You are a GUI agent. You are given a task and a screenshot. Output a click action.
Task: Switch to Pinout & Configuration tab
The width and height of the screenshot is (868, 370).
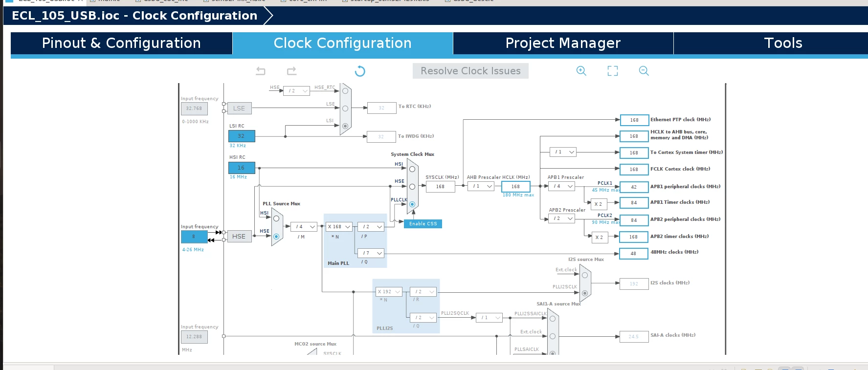pyautogui.click(x=121, y=43)
